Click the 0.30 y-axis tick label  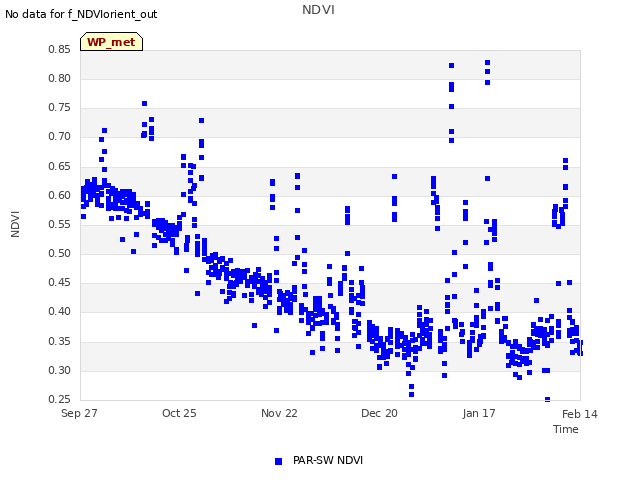(59, 371)
